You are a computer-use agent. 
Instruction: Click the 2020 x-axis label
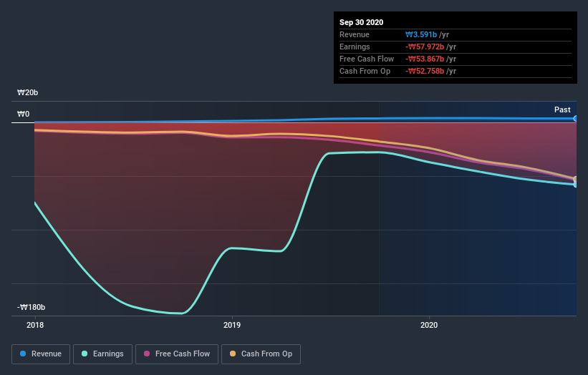point(428,325)
